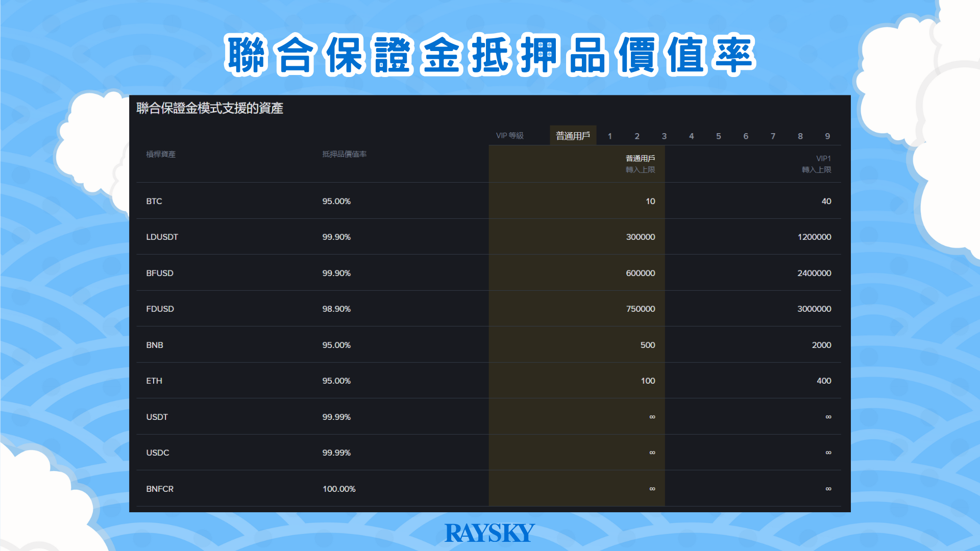This screenshot has width=980, height=551.
Task: Switch to VIP level 8 tab
Action: tap(800, 136)
